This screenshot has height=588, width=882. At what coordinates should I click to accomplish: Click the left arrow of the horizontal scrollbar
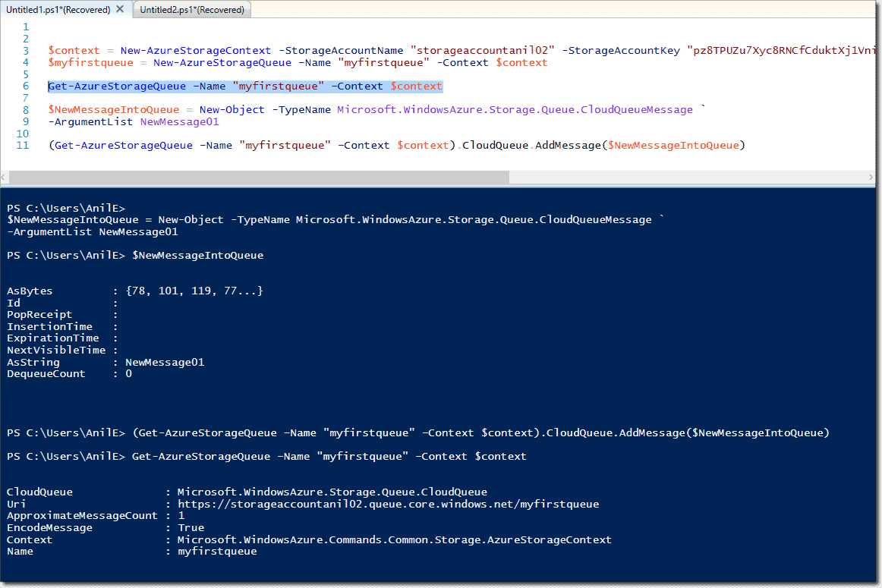(x=5, y=177)
